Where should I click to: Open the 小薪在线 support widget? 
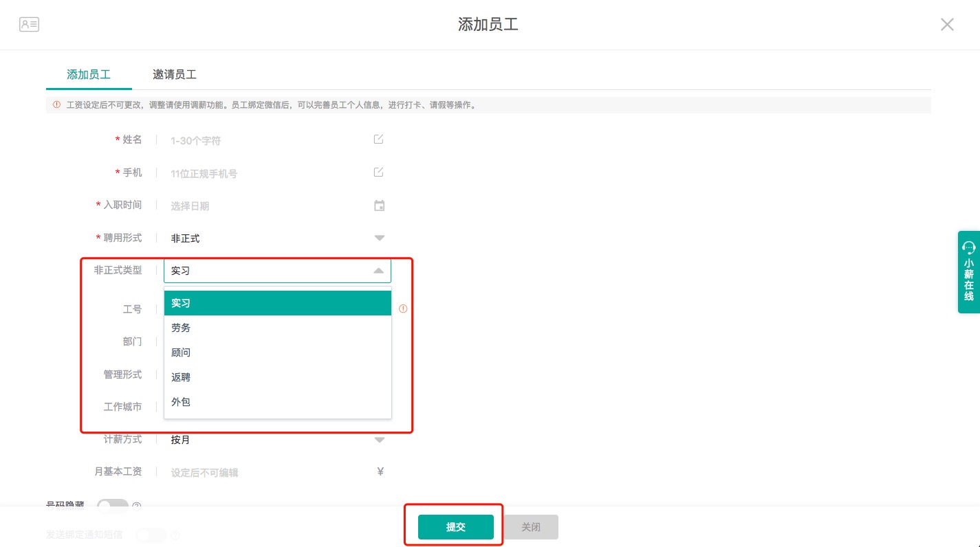point(968,272)
